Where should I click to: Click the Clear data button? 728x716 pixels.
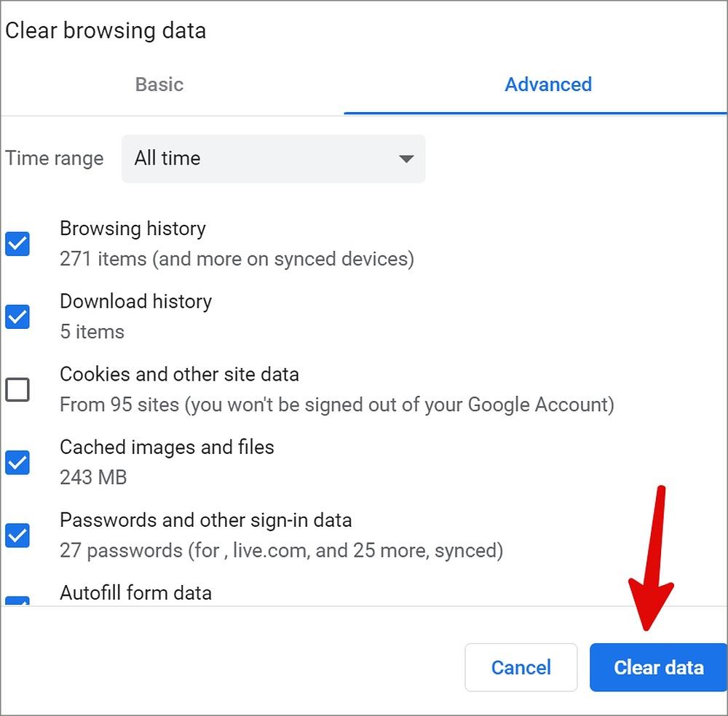(x=658, y=667)
